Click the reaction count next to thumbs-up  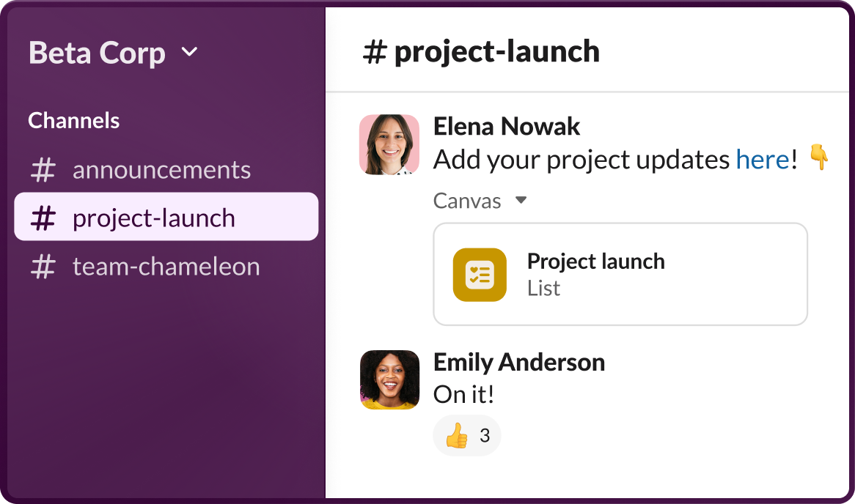[484, 435]
